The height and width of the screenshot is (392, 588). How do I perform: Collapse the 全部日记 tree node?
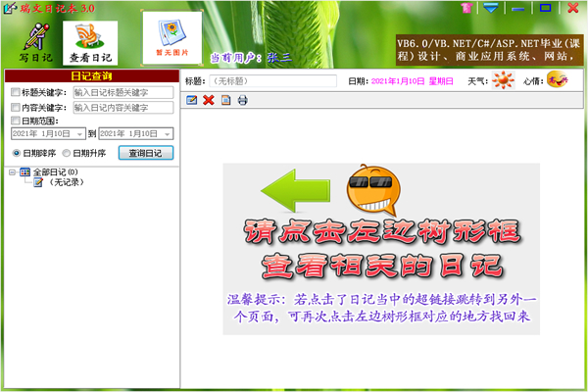click(x=11, y=172)
